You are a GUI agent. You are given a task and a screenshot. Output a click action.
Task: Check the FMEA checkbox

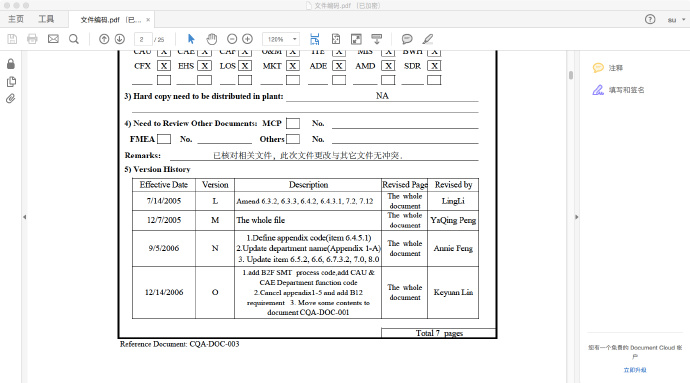[x=164, y=139]
